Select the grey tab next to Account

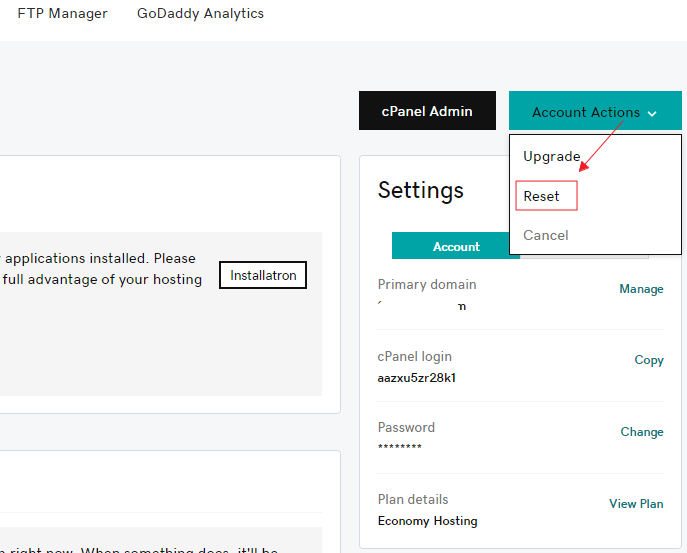pyautogui.click(x=584, y=252)
